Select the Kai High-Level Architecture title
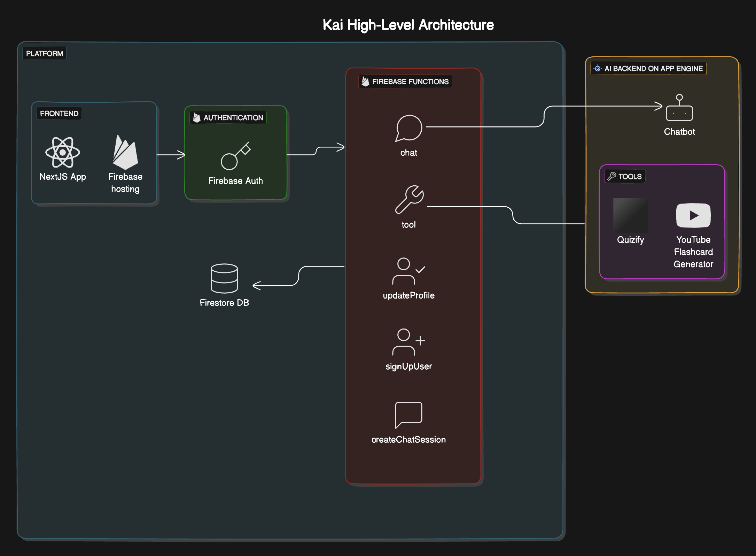The image size is (756, 556). 408,25
